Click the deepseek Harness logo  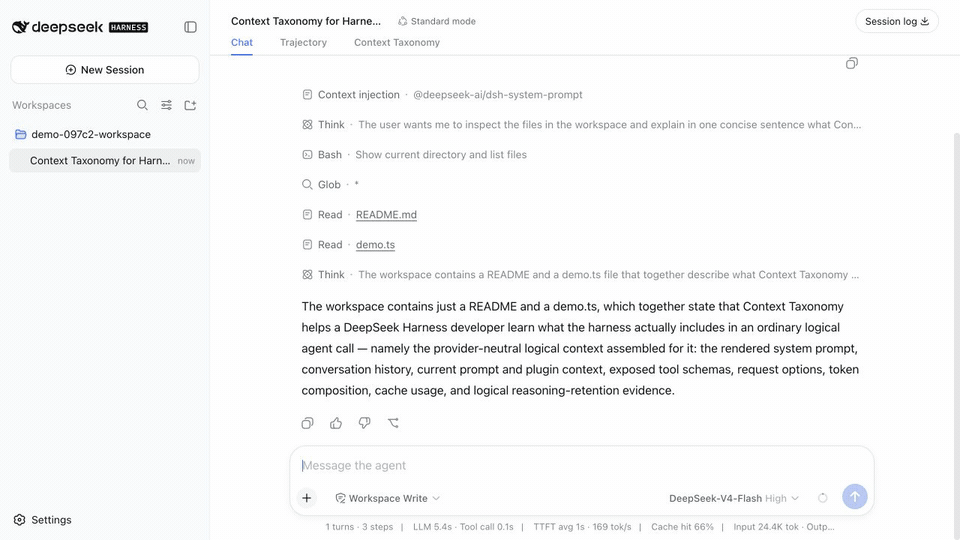coord(80,27)
